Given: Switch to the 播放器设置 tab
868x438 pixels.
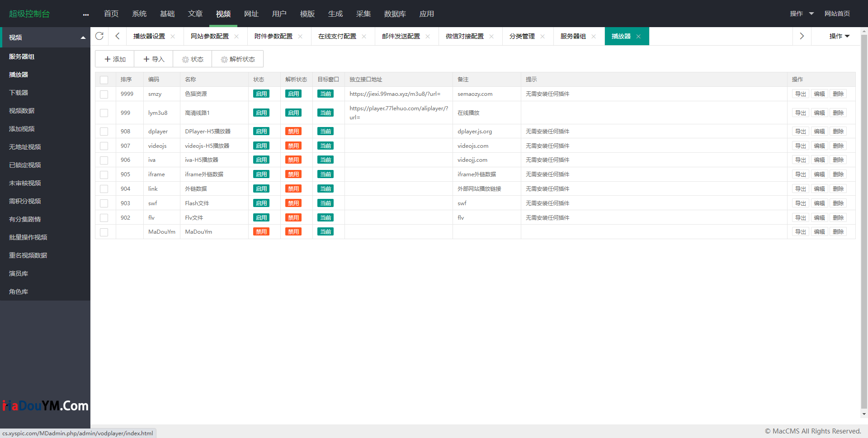Looking at the screenshot, I should tap(149, 36).
